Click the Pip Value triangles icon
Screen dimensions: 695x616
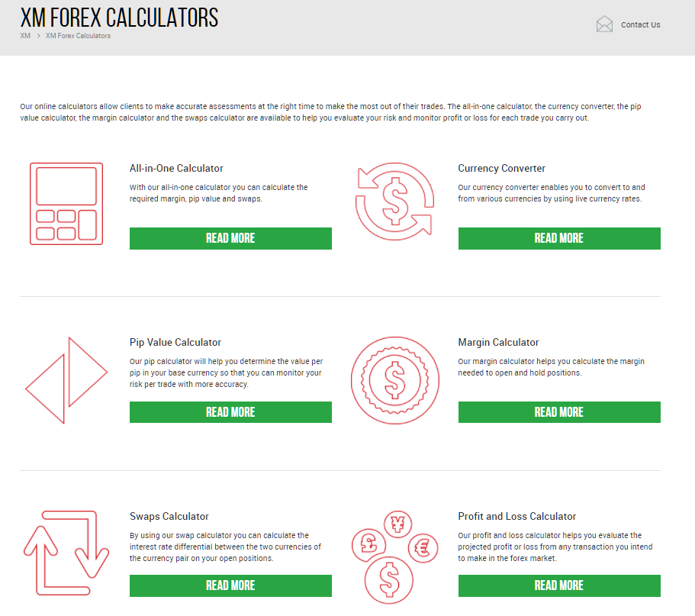tap(66, 380)
